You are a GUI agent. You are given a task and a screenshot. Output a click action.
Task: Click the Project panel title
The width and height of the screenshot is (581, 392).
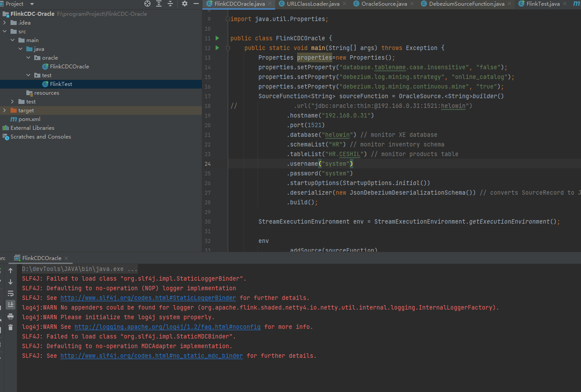click(14, 4)
